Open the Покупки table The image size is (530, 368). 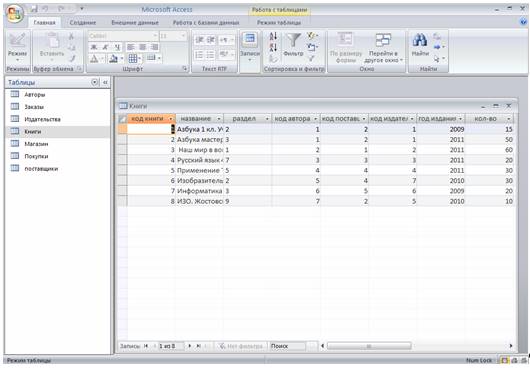point(57,156)
